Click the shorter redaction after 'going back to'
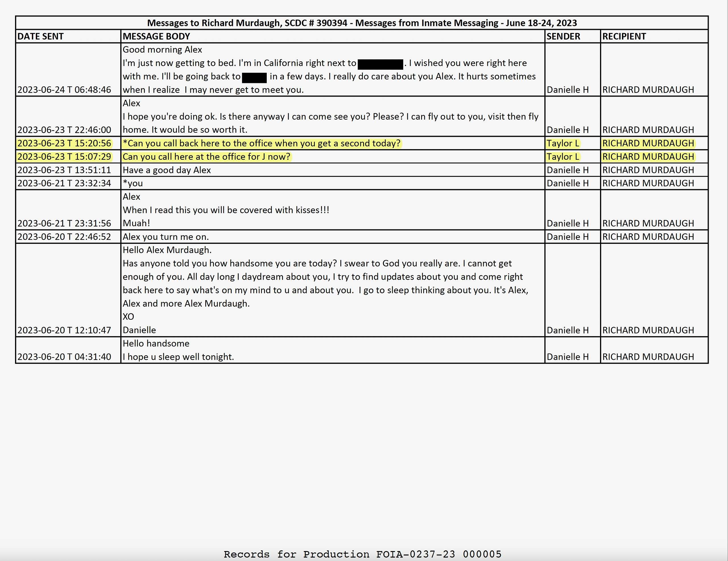 [254, 78]
